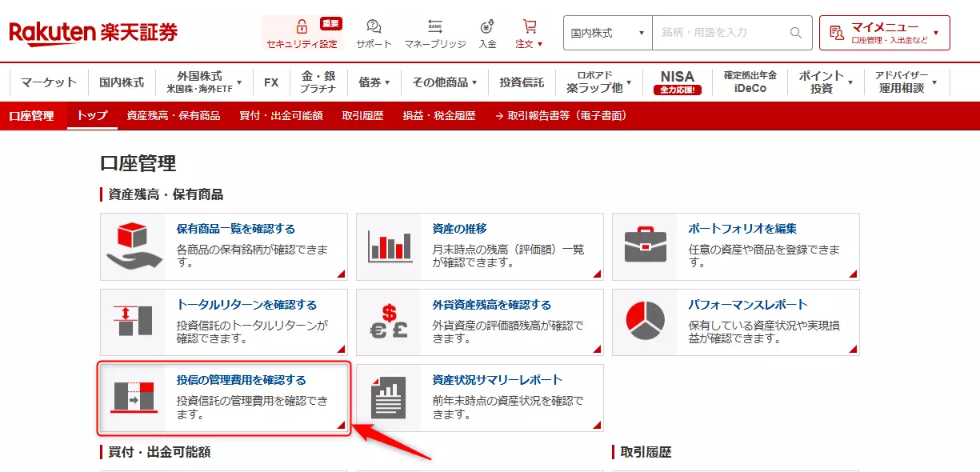Click the 口座管理 label in red bar
The height and width of the screenshot is (472, 980).
point(31,116)
